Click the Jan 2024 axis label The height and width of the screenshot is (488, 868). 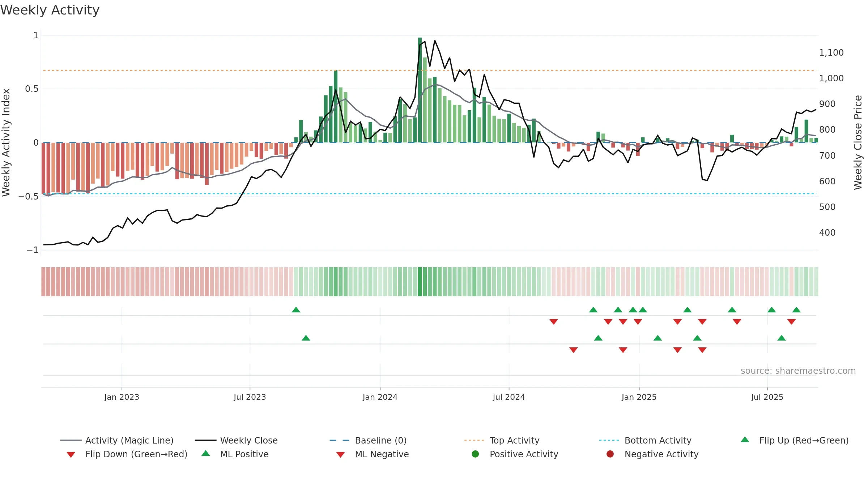pos(380,397)
